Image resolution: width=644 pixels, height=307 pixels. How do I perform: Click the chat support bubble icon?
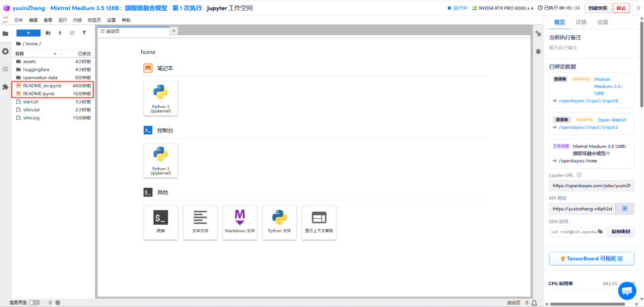pyautogui.click(x=627, y=290)
